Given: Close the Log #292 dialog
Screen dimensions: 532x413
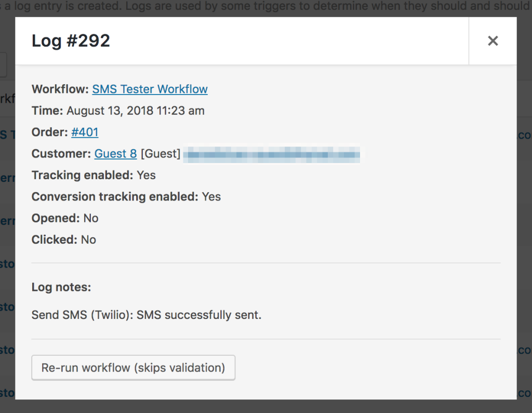Looking at the screenshot, I should [493, 41].
